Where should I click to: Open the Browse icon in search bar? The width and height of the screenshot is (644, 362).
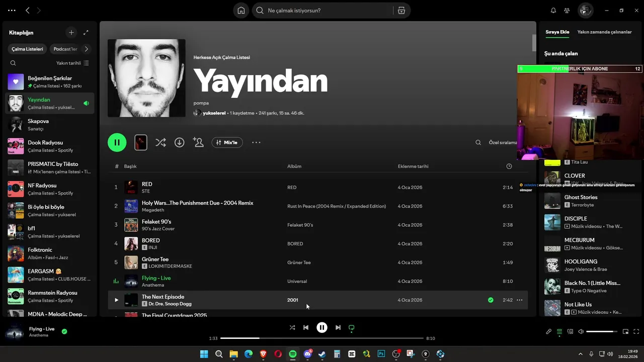[x=401, y=11]
